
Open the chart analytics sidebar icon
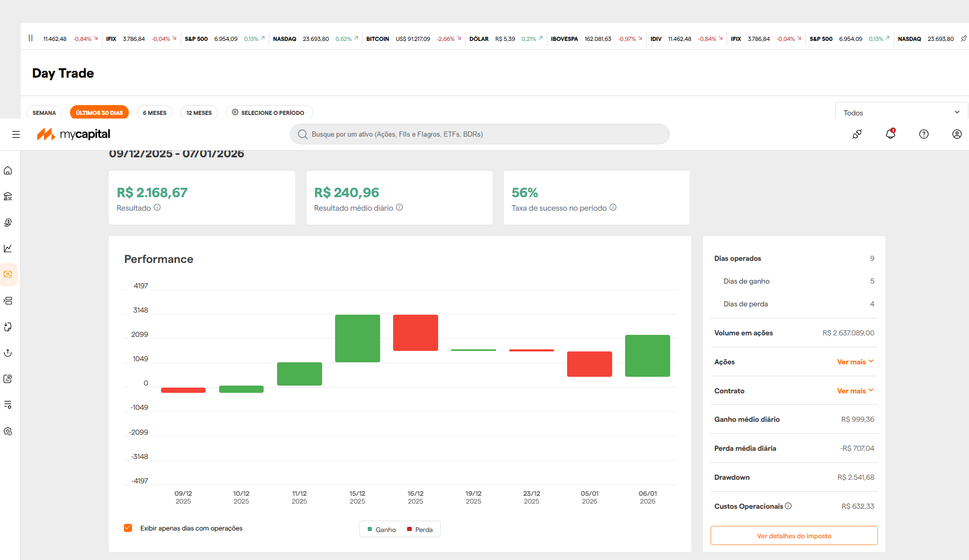pos(8,248)
